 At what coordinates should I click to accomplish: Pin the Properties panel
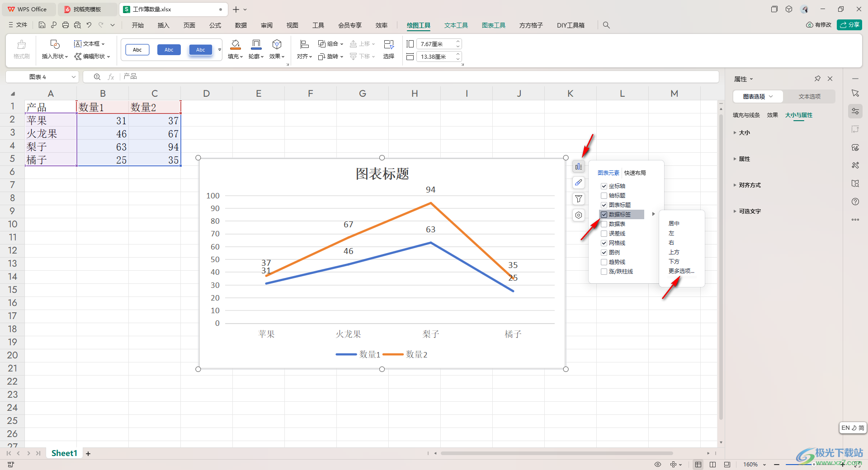click(817, 79)
